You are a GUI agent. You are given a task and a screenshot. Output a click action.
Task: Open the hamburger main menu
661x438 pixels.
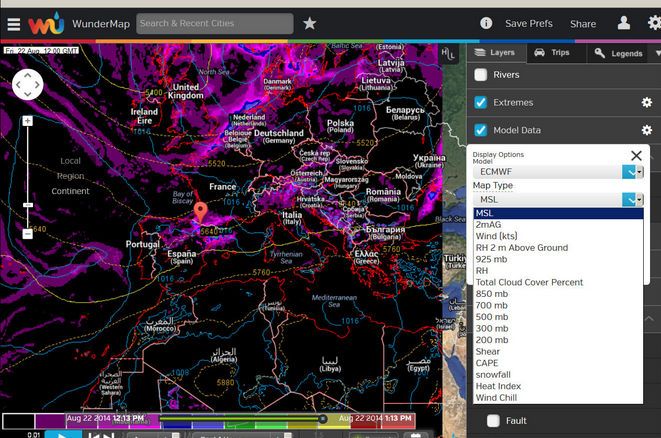pyautogui.click(x=13, y=24)
